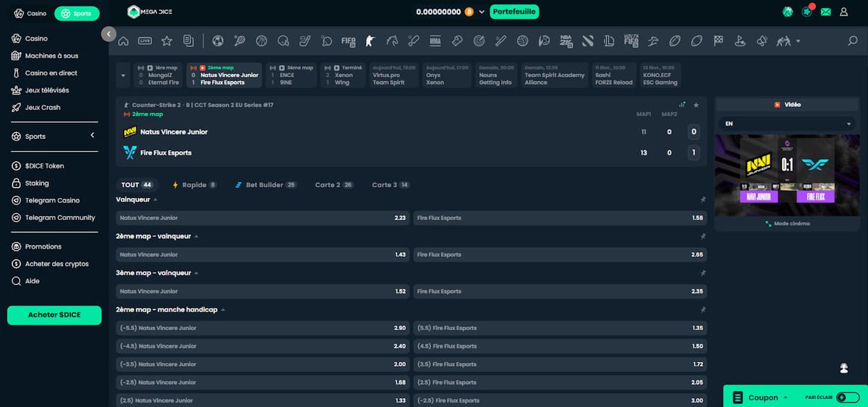Select the tennis racket sport icon

pos(239,41)
